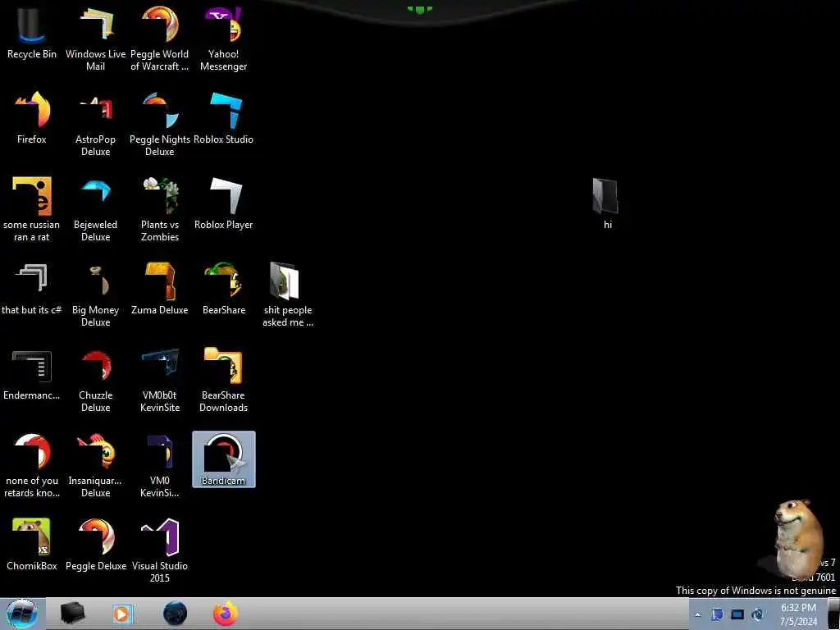Click the Show desktop button
This screenshot has height=630, width=840.
tap(833, 614)
